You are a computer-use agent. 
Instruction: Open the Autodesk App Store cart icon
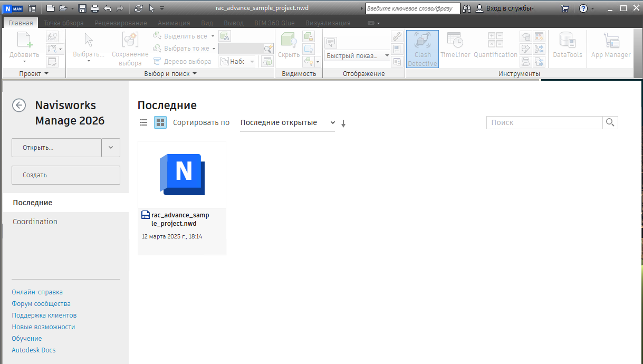pyautogui.click(x=565, y=8)
